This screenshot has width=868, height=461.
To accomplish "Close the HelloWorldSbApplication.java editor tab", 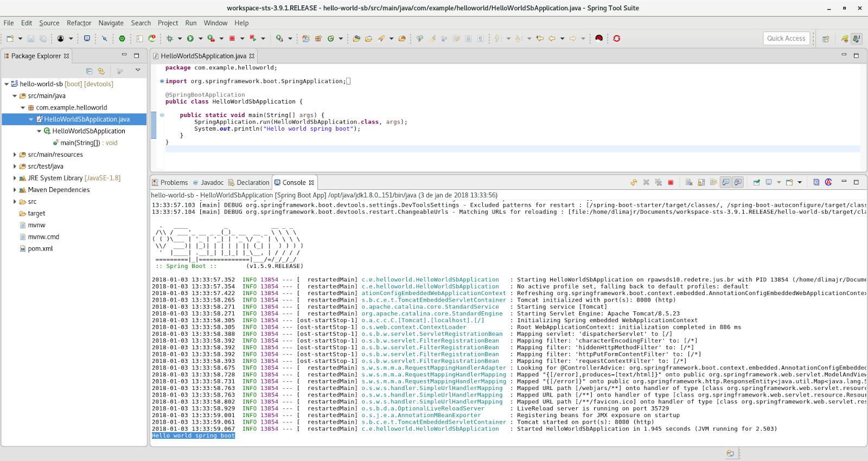I will [x=252, y=56].
